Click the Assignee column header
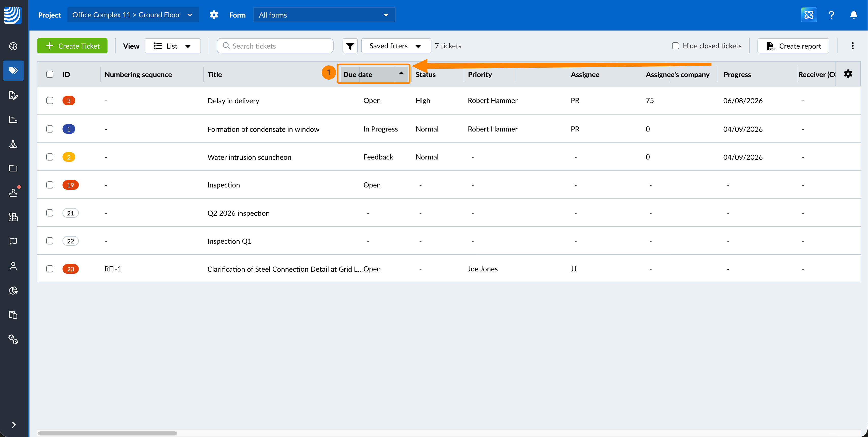 585,75
